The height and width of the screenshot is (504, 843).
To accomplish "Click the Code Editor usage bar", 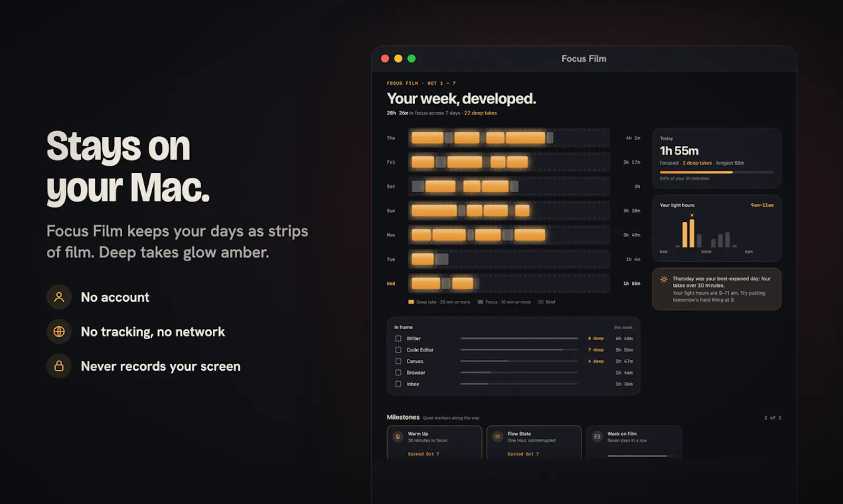I will click(x=519, y=350).
